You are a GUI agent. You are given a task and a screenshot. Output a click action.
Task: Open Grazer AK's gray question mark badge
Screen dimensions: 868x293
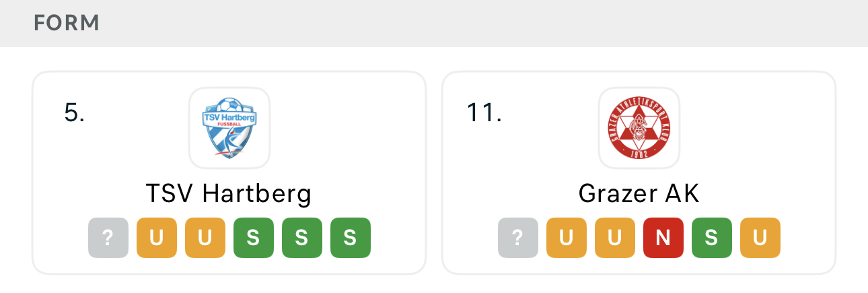click(518, 238)
